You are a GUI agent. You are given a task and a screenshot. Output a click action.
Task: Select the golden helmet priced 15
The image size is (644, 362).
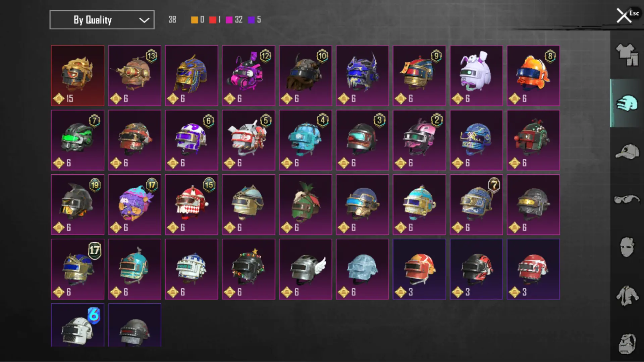77,76
